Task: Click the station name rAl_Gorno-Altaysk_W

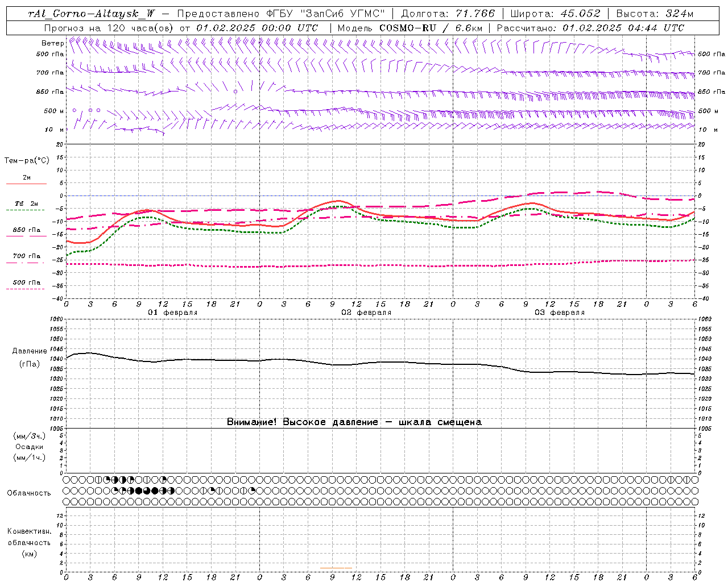Action: (92, 14)
